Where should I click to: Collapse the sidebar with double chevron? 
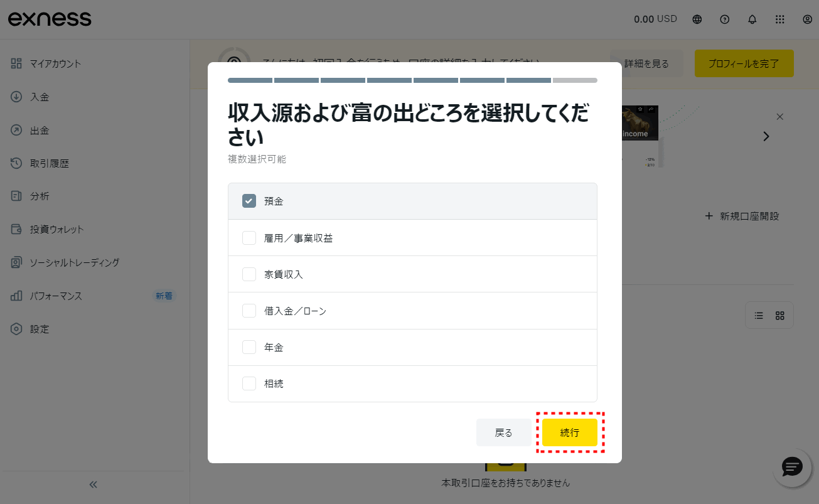pos(94,485)
